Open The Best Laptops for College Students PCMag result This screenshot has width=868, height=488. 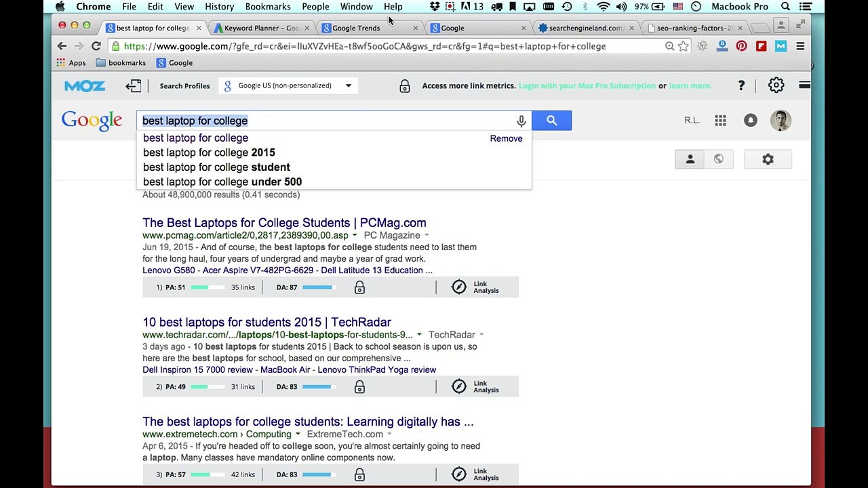[x=284, y=223]
